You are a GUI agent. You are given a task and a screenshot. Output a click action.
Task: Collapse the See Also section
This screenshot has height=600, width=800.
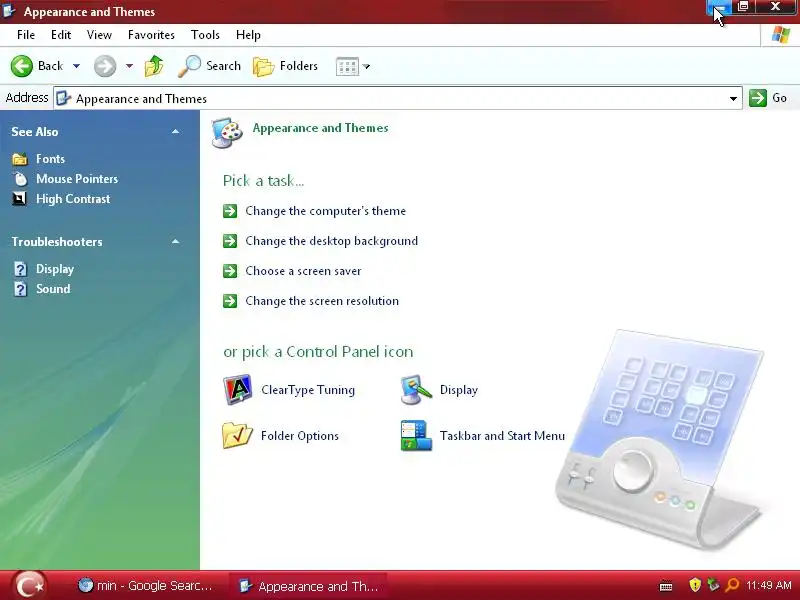pyautogui.click(x=176, y=132)
